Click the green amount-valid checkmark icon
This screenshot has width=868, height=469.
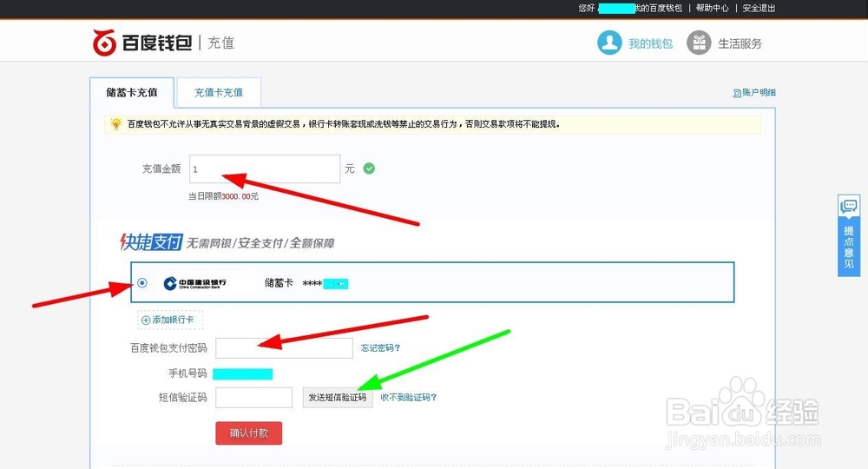(x=369, y=168)
